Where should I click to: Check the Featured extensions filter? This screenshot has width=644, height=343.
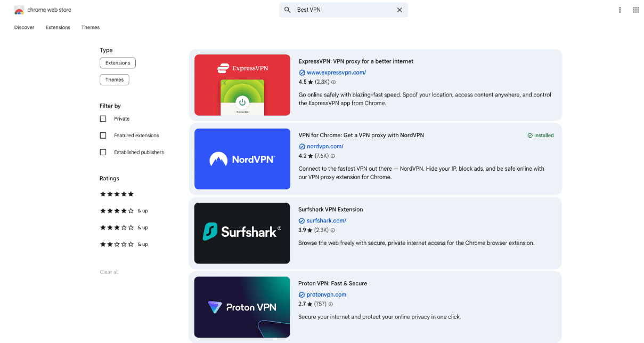(x=103, y=135)
